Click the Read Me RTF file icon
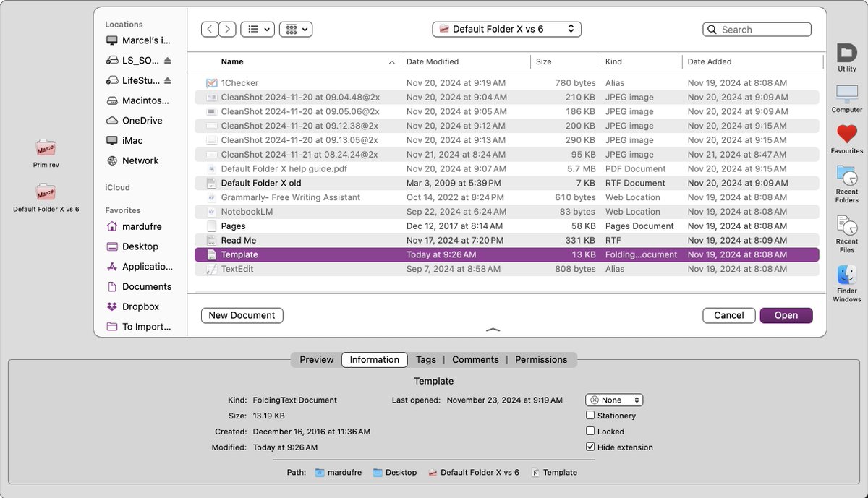The width and height of the screenshot is (868, 498). [x=211, y=240]
